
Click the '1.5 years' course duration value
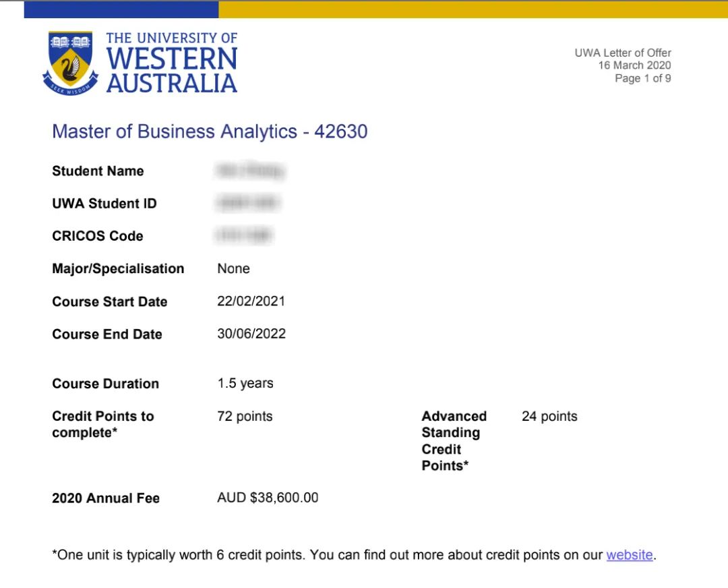pyautogui.click(x=245, y=383)
